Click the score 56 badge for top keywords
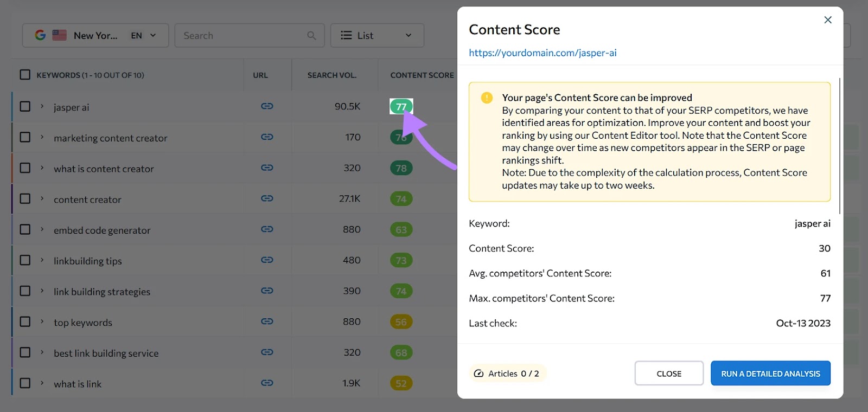Screen dimensions: 868x412 [401, 321]
